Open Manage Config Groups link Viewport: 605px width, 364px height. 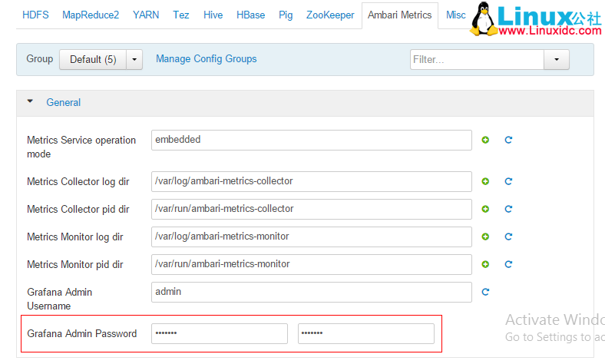click(x=206, y=59)
